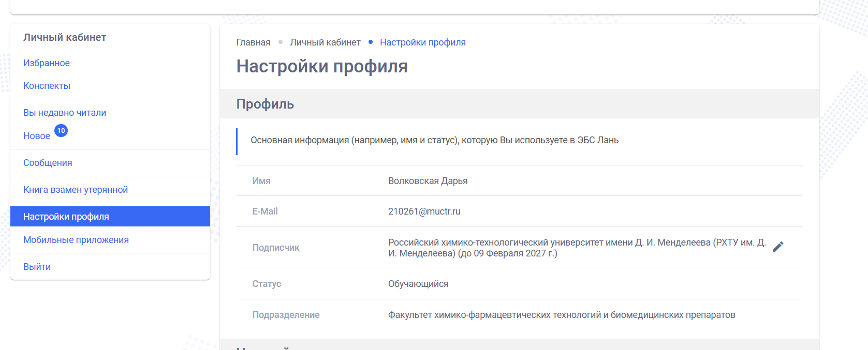Open the Новое sidebar link
This screenshot has width=868, height=350.
pos(37,136)
